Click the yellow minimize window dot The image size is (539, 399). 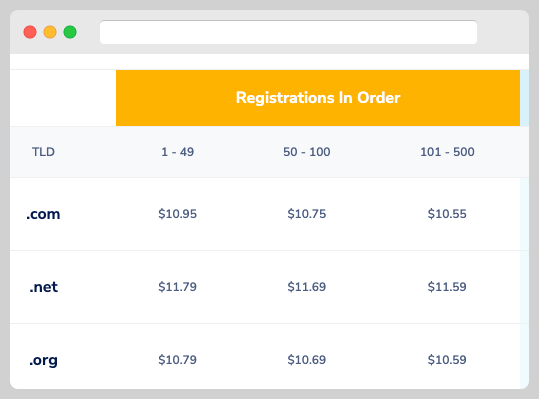pos(50,32)
